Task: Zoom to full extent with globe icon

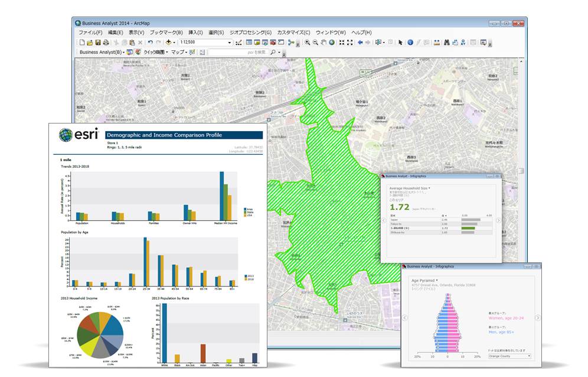Action: [x=332, y=43]
